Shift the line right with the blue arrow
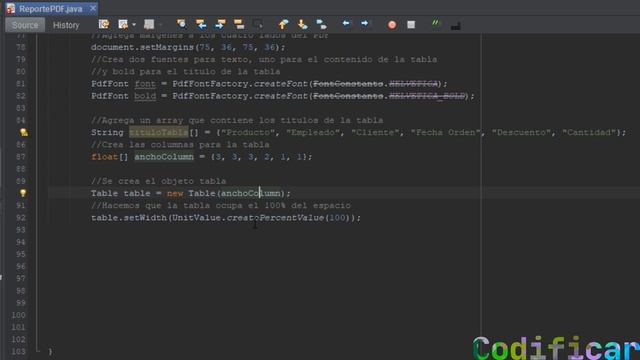 click(x=364, y=24)
